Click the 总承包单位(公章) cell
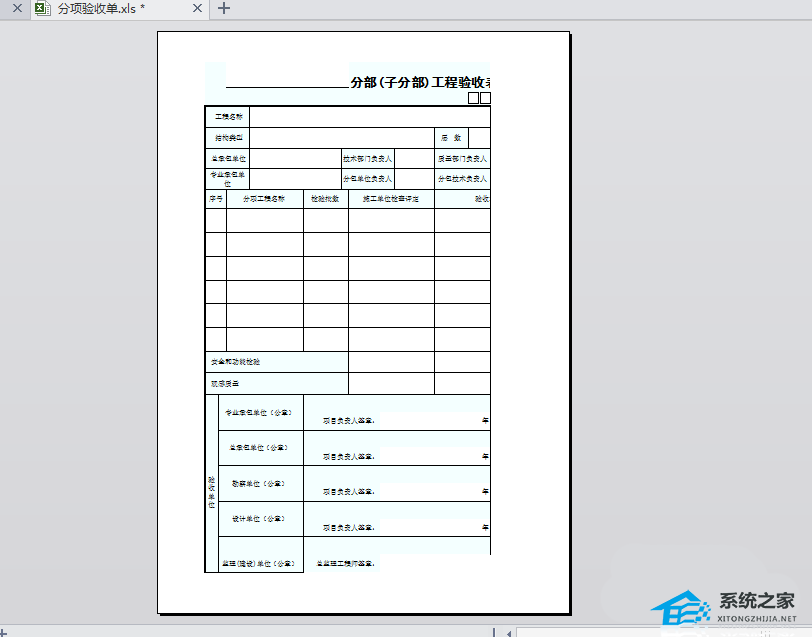Screen dimensions: 812x637 click(x=261, y=448)
